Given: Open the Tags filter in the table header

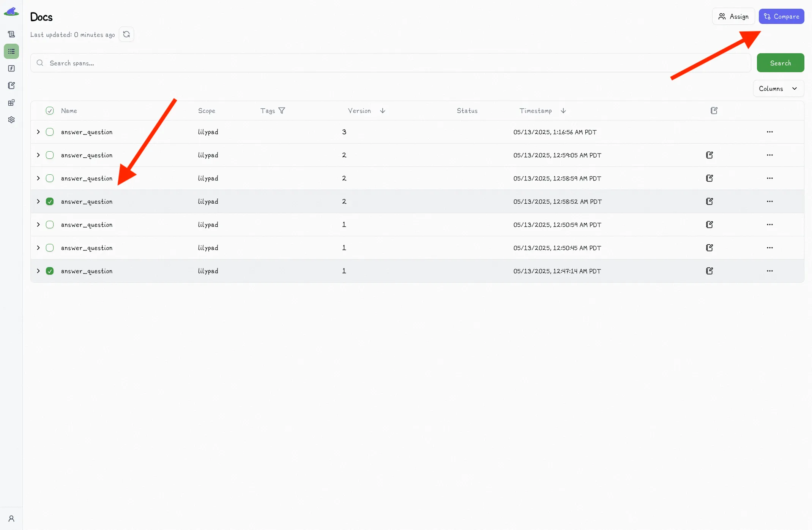Looking at the screenshot, I should coord(282,111).
